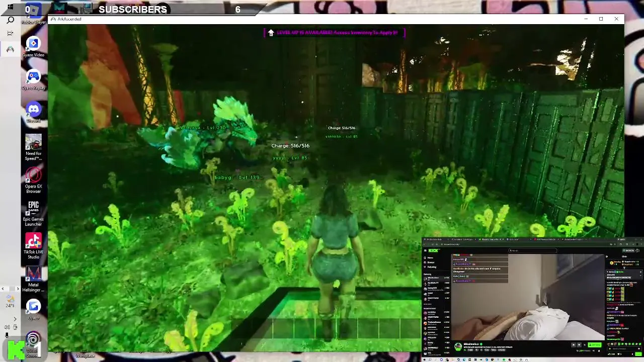Click the 'babyg - Lvl 139' creature label
644x362 pixels.
[237, 177]
